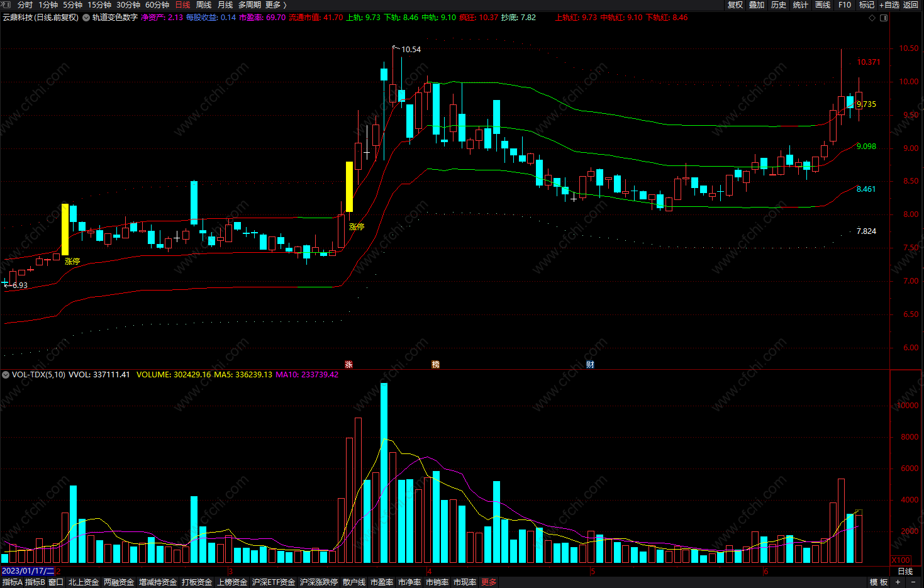Click the toolbar collapse icon at top-left
Screen dimensions: 924x588
coord(6,4)
